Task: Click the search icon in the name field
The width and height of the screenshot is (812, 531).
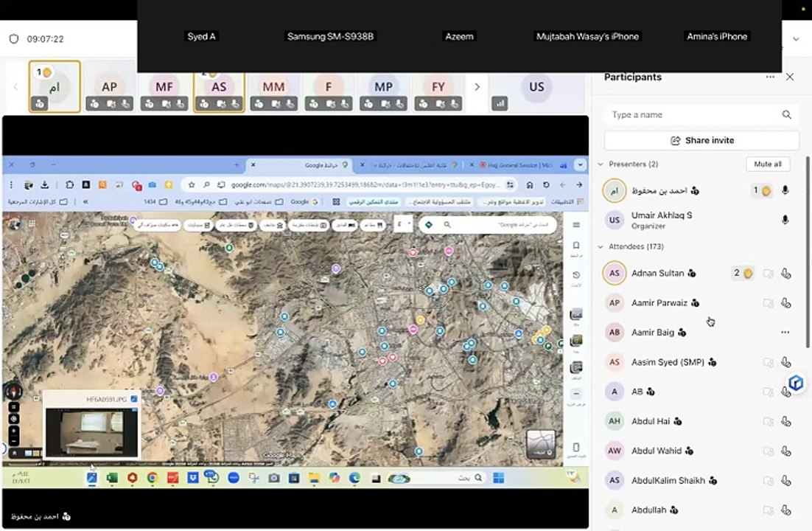Action: tap(787, 114)
